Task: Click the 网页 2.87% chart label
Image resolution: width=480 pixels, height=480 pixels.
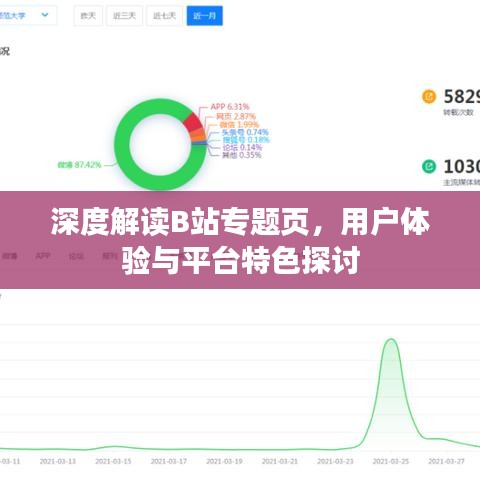Action: [235, 116]
